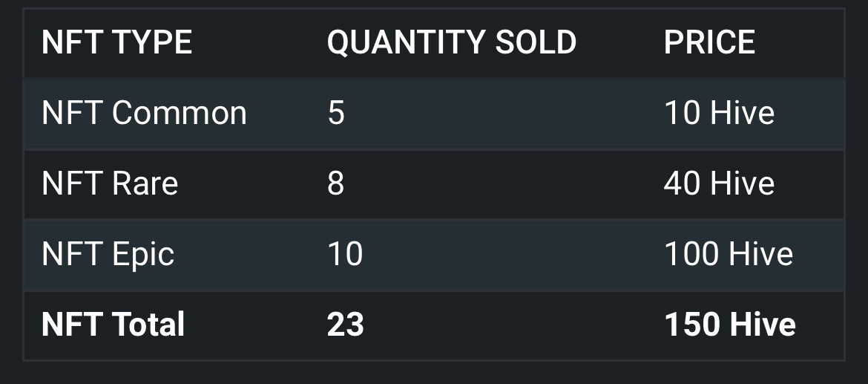Click the word Rare in second row
This screenshot has width=868, height=384.
click(x=145, y=183)
